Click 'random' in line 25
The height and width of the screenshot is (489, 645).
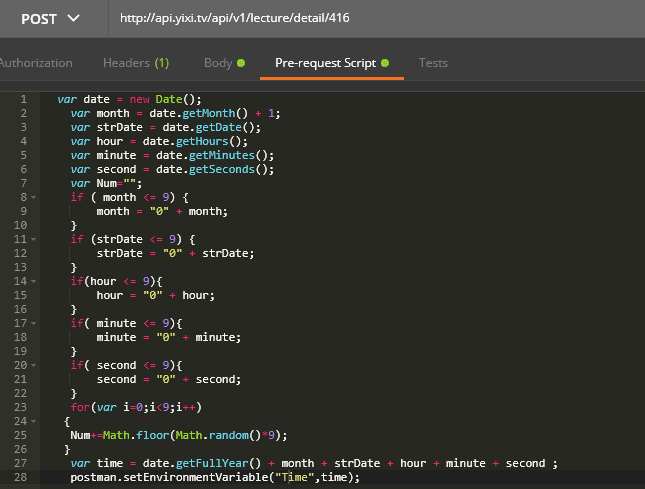tap(228, 436)
